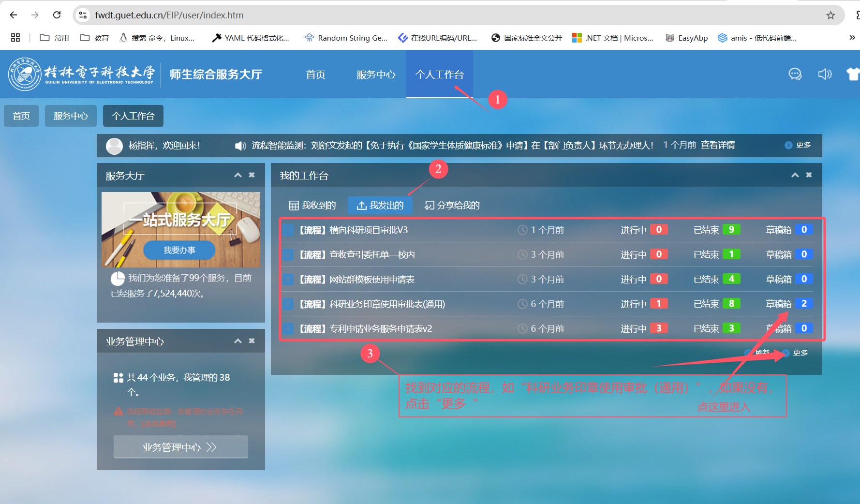Screen dimensions: 860x504
Task: Click the user avatar icon
Action: (x=115, y=146)
